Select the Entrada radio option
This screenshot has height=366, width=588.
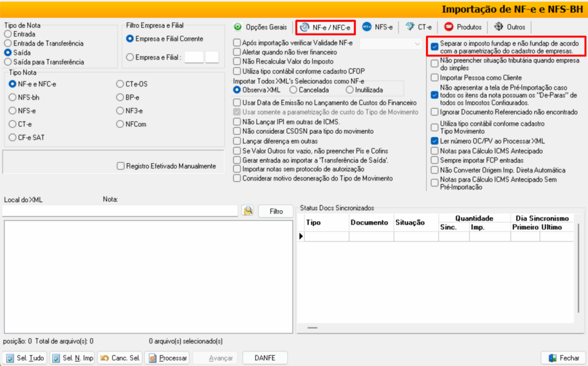click(8, 34)
